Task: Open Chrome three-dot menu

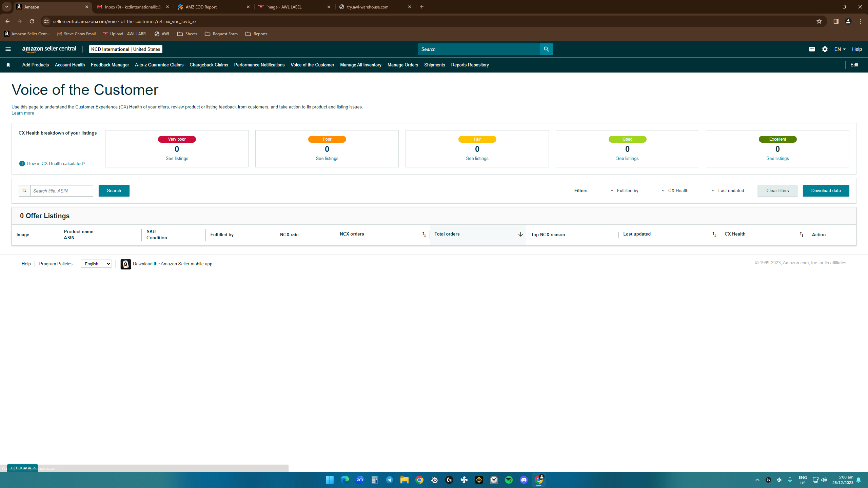Action: click(861, 21)
